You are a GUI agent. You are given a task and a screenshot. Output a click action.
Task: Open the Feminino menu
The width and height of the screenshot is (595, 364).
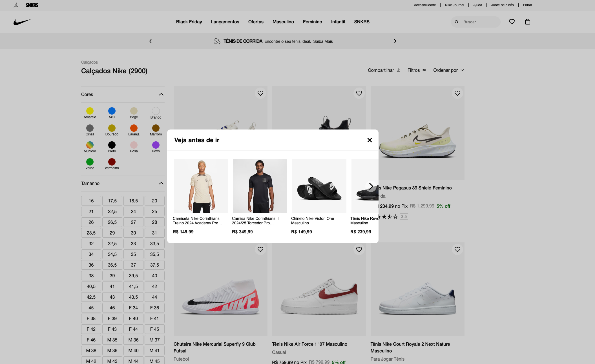point(312,22)
